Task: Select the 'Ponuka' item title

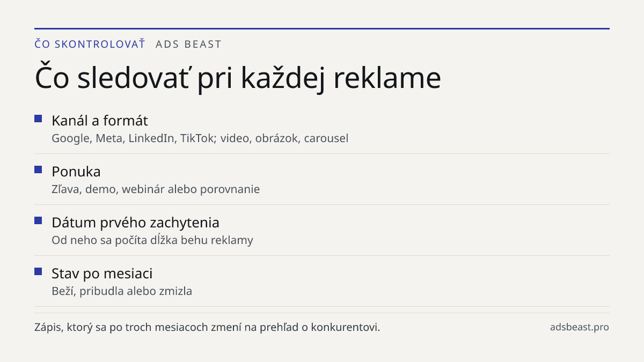Action: coord(76,172)
